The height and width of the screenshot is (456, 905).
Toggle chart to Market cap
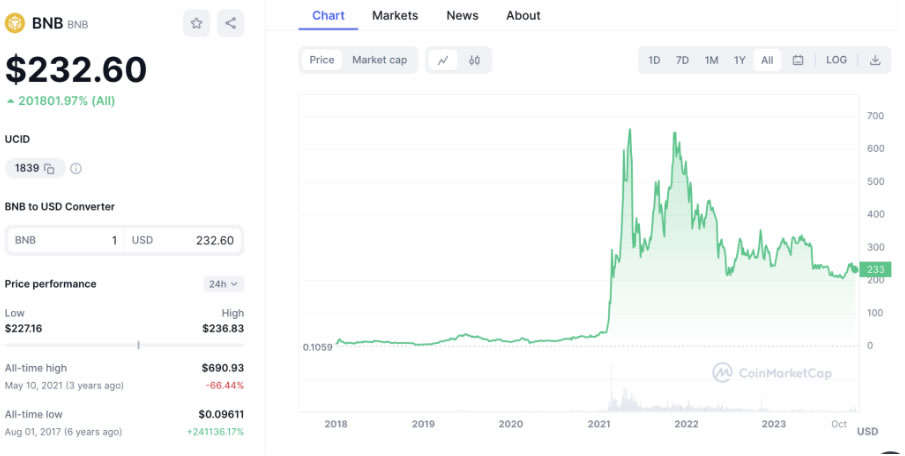coord(379,60)
